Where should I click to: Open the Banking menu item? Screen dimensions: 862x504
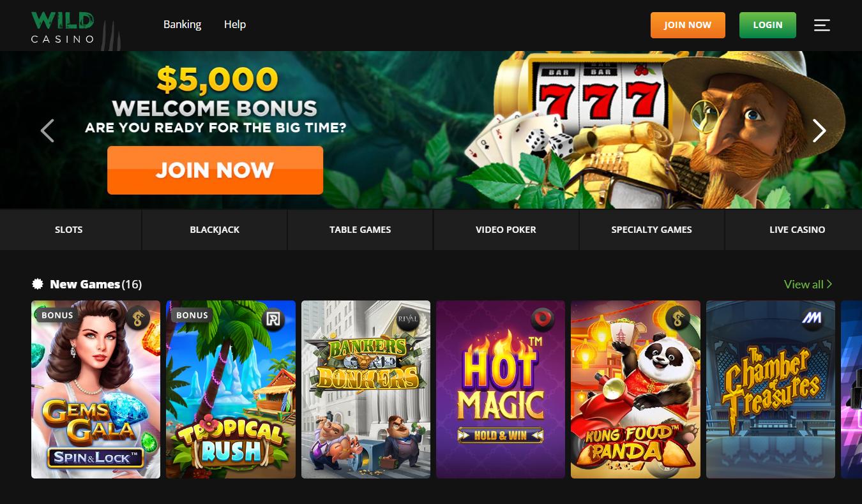coord(182,24)
